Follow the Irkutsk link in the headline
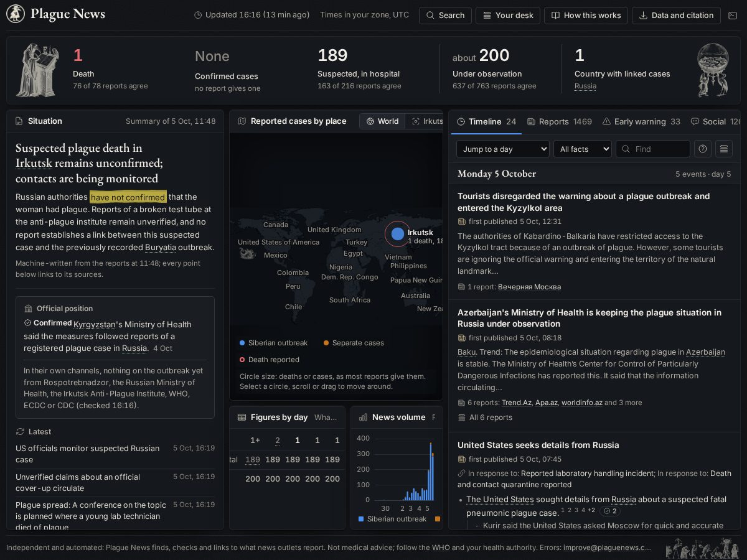The image size is (747, 560). coord(34,163)
